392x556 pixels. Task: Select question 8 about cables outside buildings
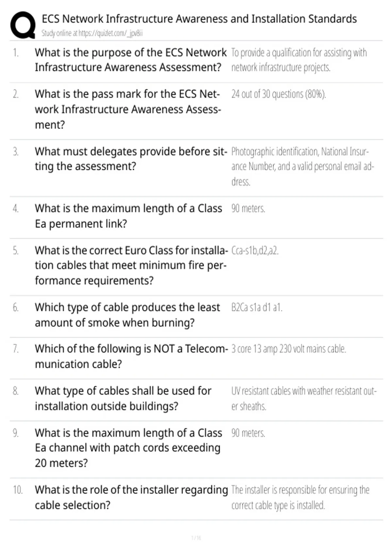123,398
